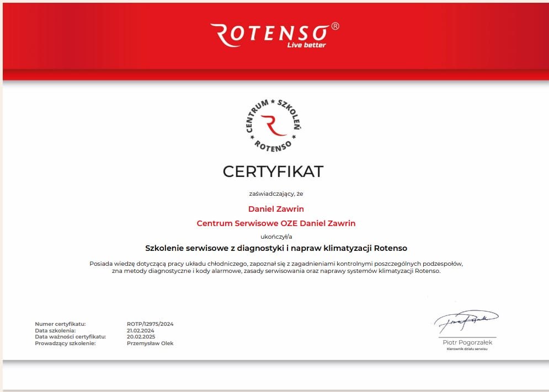This screenshot has width=549, height=392.
Task: Click the training date 21.02.2024
Action: click(140, 330)
